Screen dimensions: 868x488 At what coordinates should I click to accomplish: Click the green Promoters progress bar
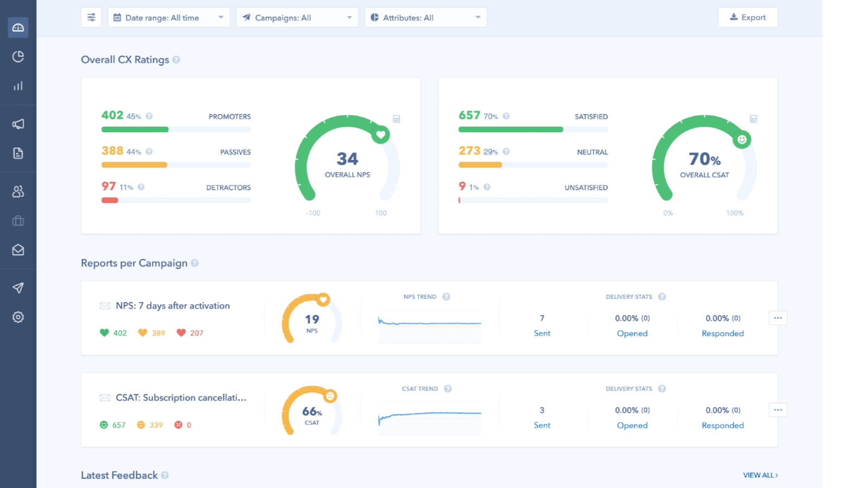pos(135,130)
